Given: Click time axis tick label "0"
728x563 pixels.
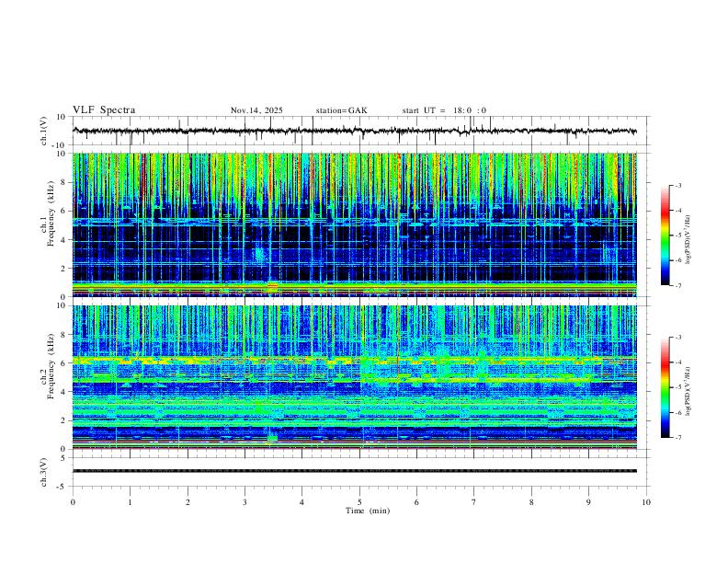Looking at the screenshot, I should coord(73,502).
